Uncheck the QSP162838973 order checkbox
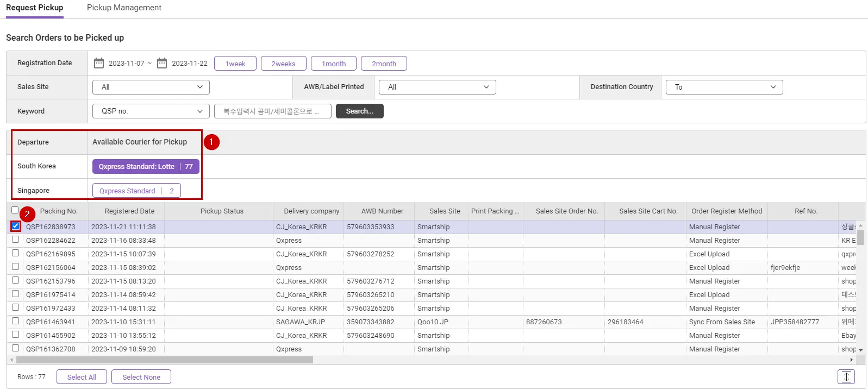Image resolution: width=868 pixels, height=390 pixels. [16, 226]
